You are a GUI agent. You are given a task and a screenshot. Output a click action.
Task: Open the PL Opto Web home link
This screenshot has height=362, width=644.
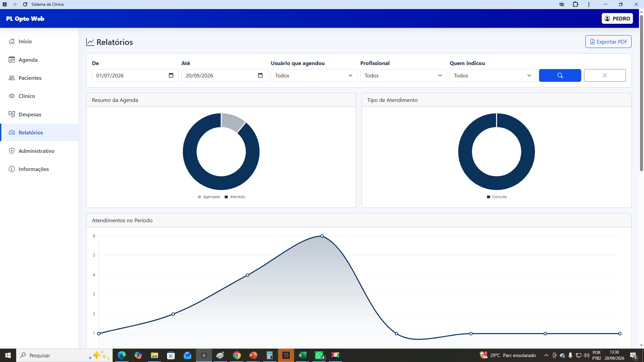(25, 19)
